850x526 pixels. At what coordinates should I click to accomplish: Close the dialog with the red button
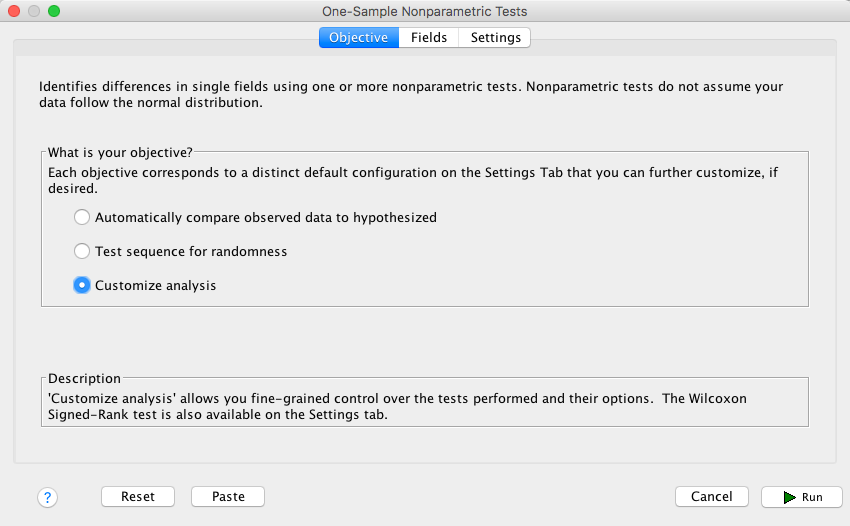click(14, 11)
